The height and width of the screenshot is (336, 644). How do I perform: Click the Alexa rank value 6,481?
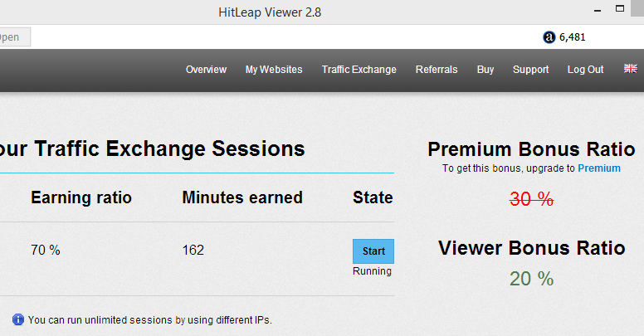point(572,37)
